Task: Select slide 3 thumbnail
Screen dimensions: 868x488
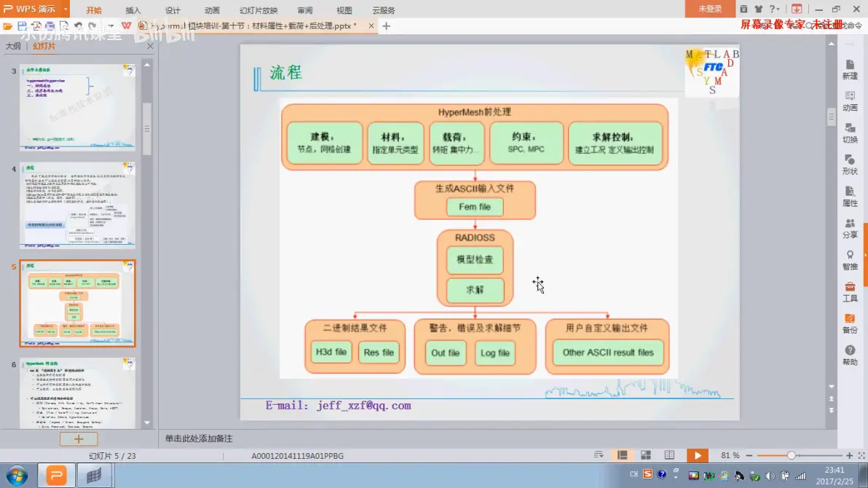Action: (77, 107)
